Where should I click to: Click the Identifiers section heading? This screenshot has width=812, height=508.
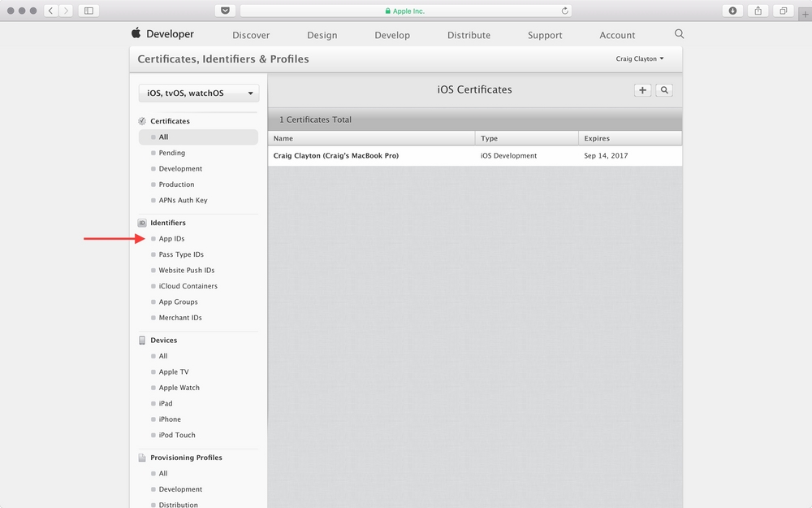[x=168, y=223]
